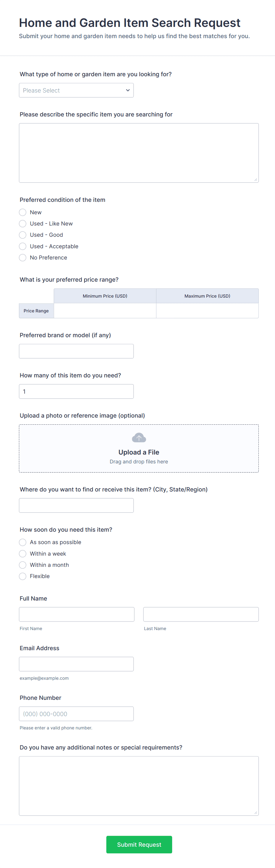Pick the Within a month option
Viewport: 275px width, 868px height.
click(x=22, y=565)
